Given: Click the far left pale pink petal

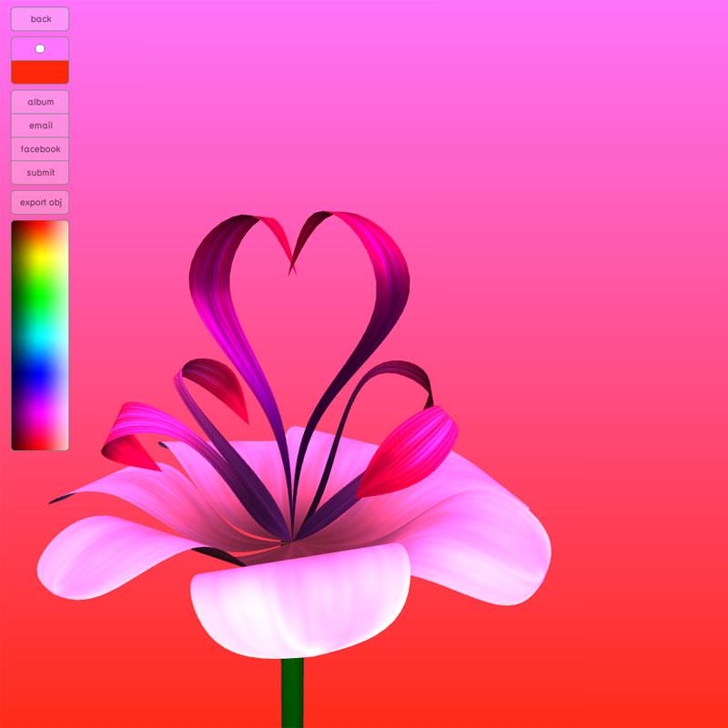Looking at the screenshot, I should tap(100, 557).
